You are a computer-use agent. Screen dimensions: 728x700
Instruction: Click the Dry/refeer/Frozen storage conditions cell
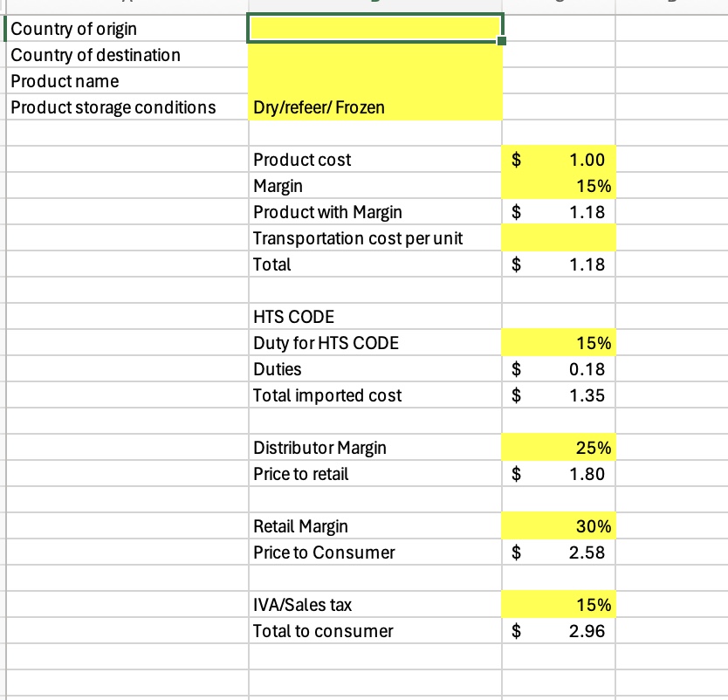click(375, 107)
